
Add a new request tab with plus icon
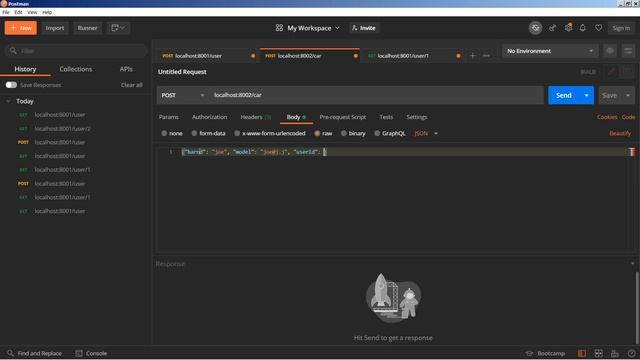point(472,56)
